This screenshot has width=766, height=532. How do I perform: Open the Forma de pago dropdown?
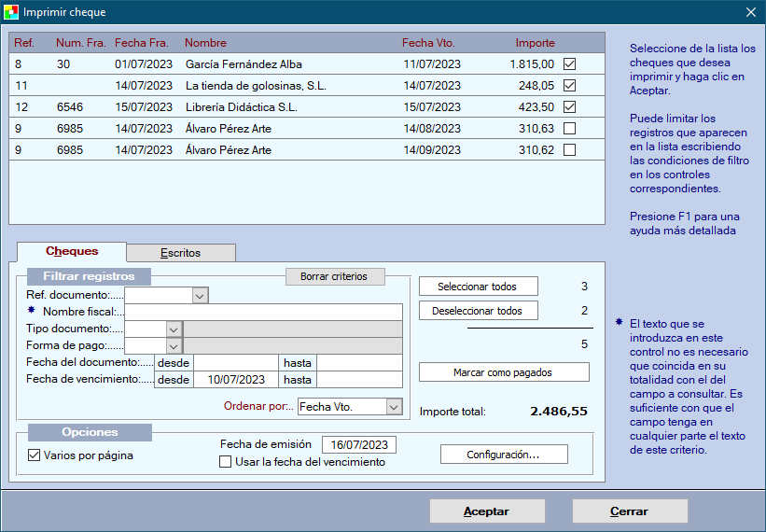tap(173, 346)
